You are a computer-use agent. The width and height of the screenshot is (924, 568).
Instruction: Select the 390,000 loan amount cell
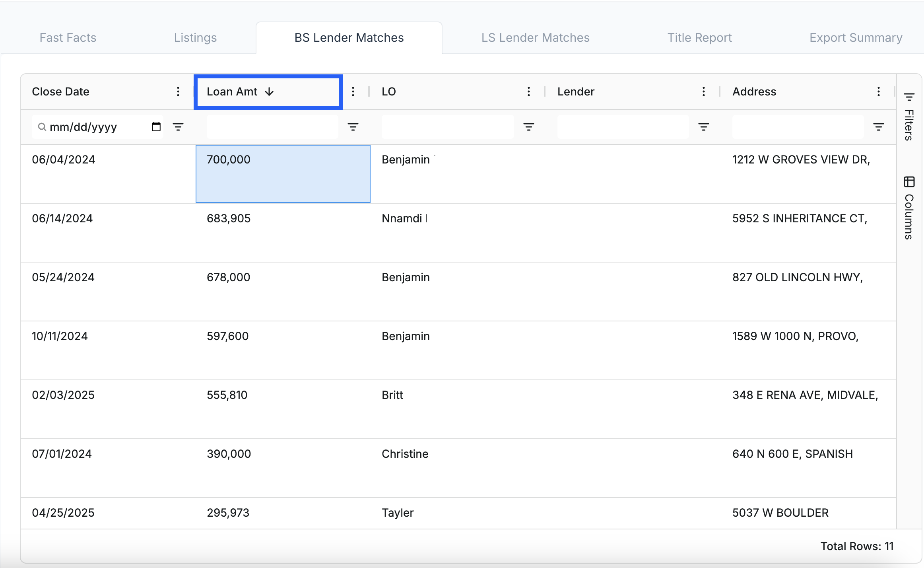(283, 468)
